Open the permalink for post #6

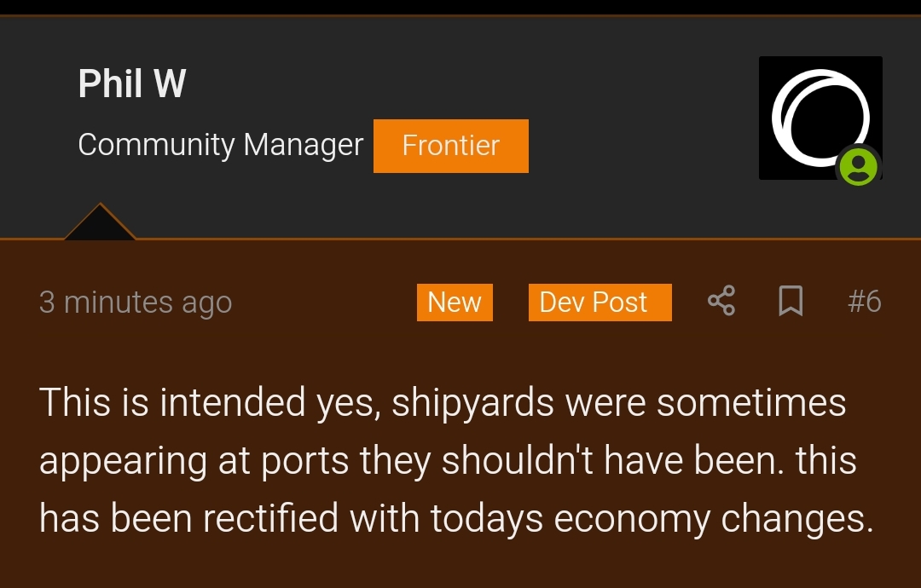(865, 301)
